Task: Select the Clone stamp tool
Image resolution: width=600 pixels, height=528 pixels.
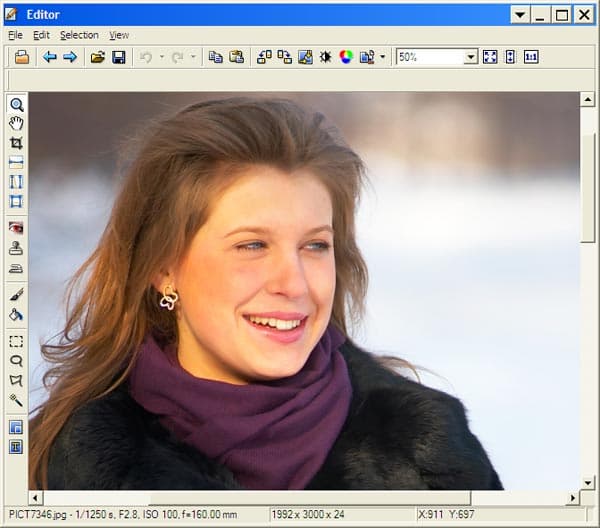Action: point(16,248)
